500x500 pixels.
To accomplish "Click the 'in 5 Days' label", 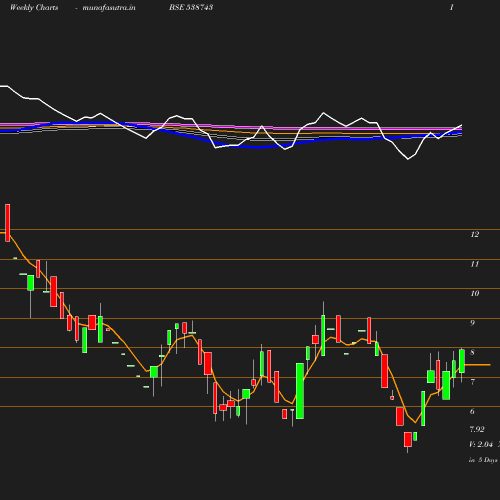I will pyautogui.click(x=483, y=460).
